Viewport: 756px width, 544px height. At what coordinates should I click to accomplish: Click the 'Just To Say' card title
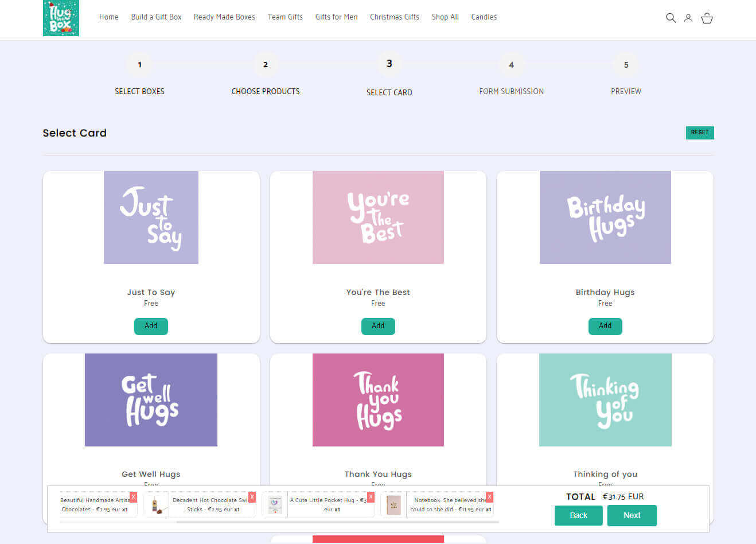coord(151,292)
